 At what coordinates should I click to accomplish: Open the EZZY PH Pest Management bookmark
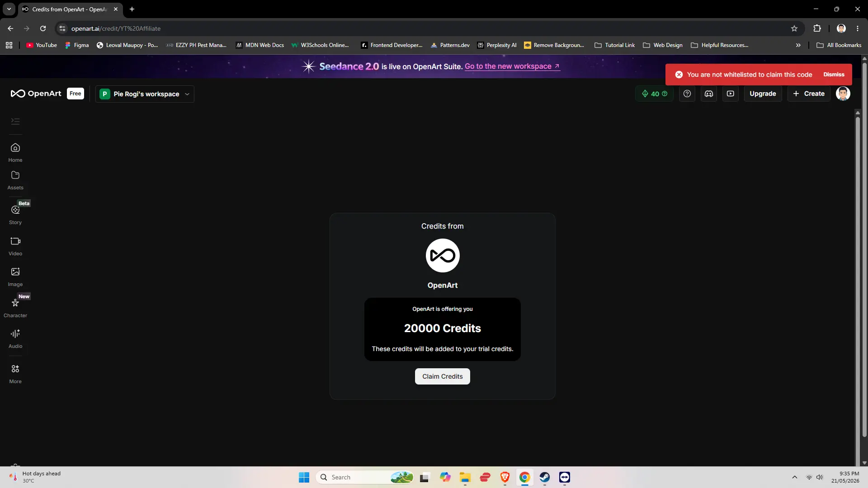click(196, 45)
